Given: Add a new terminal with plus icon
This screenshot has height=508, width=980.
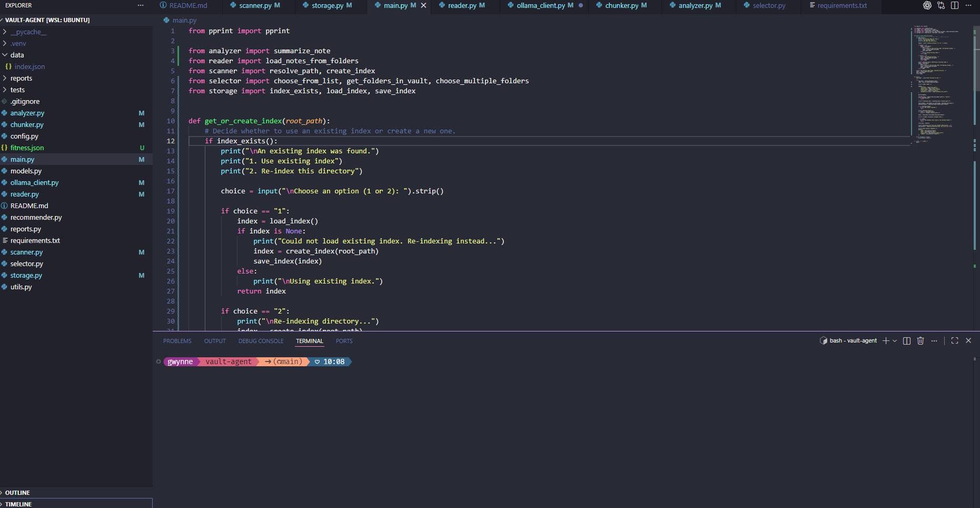Looking at the screenshot, I should (886, 341).
